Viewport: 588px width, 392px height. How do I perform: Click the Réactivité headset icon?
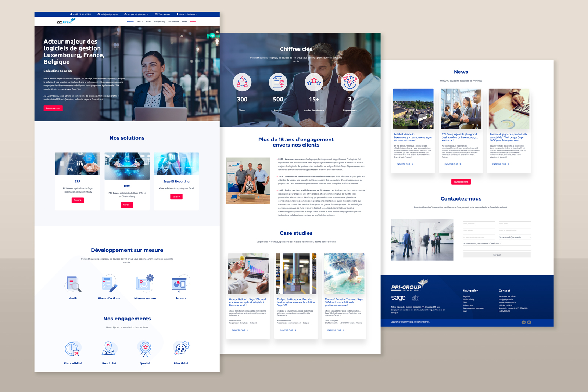181,348
